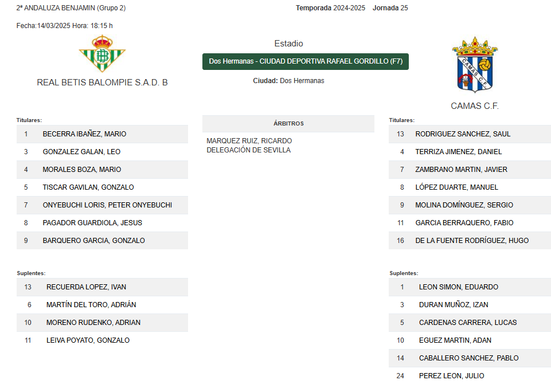Open the Dos Hermanas stadium green button

point(306,61)
